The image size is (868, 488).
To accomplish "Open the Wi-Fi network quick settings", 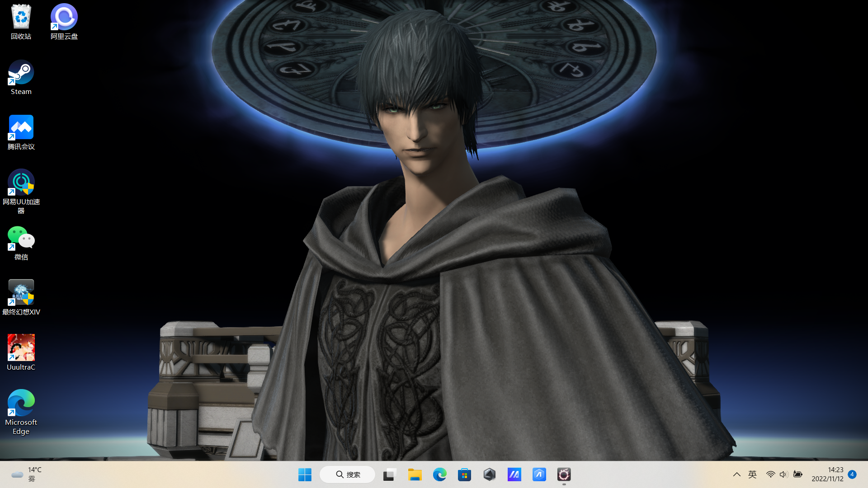I will (x=770, y=474).
